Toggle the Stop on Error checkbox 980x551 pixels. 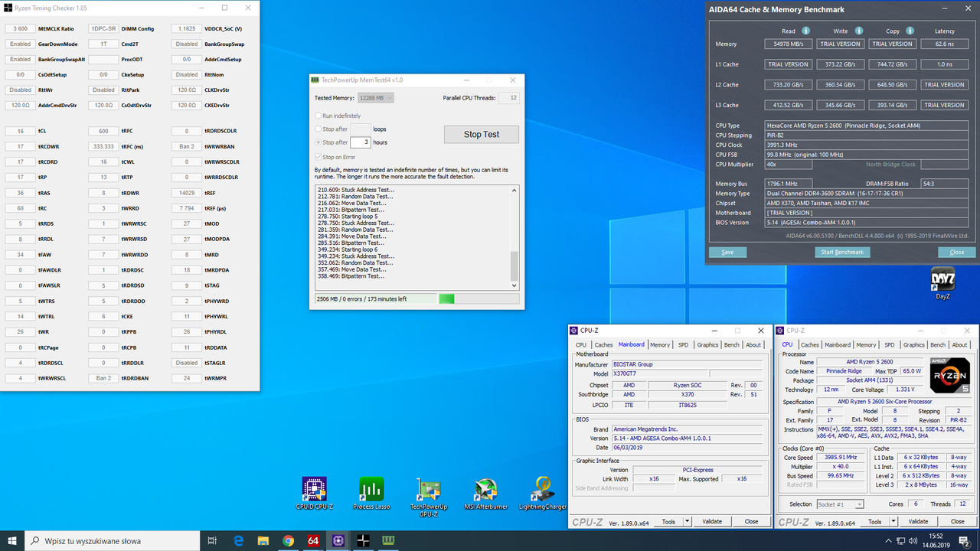[318, 157]
